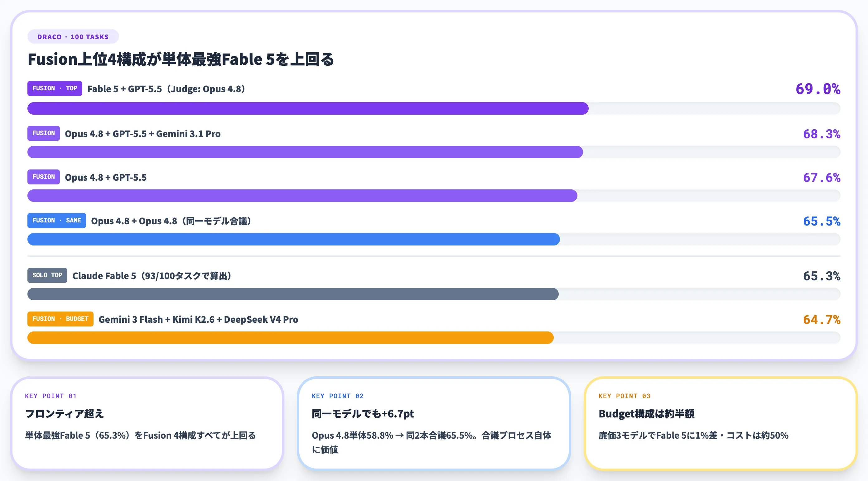Click the 69.0% score value
The height and width of the screenshot is (481, 868).
[818, 89]
